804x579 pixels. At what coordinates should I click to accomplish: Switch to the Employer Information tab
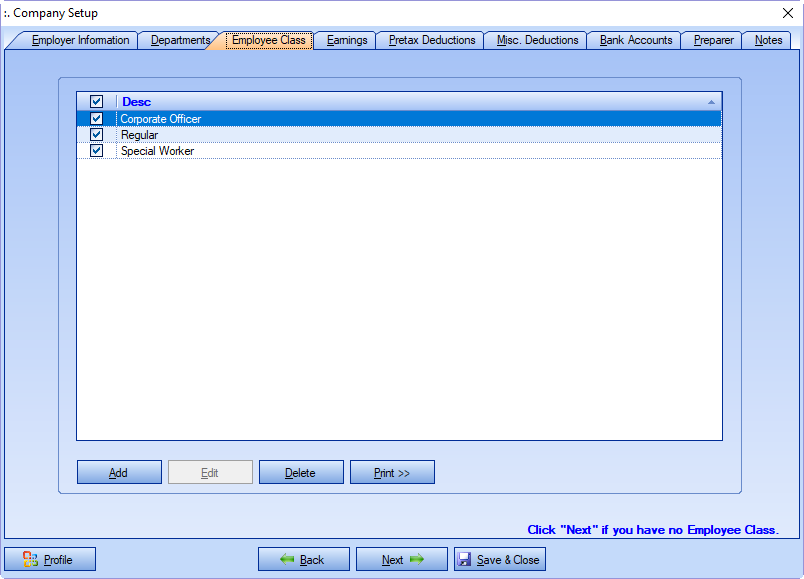(x=80, y=41)
